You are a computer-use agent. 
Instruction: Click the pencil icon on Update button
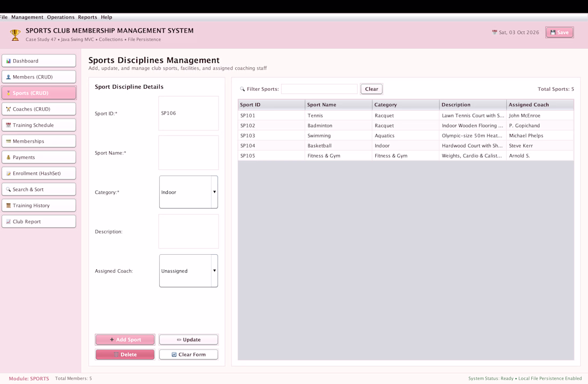[x=179, y=340]
